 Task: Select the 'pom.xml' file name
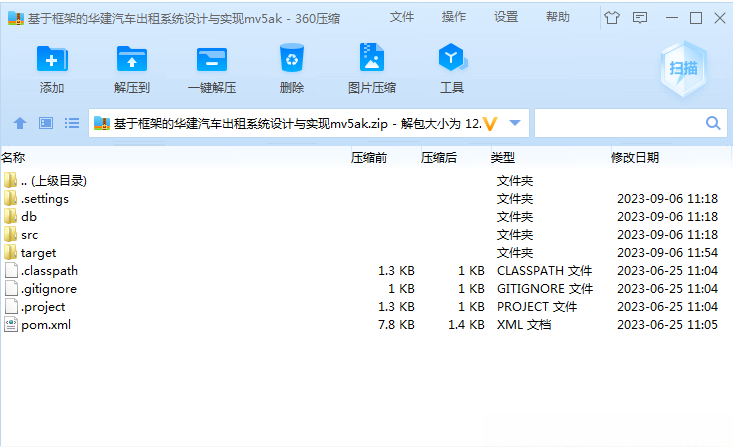point(46,325)
